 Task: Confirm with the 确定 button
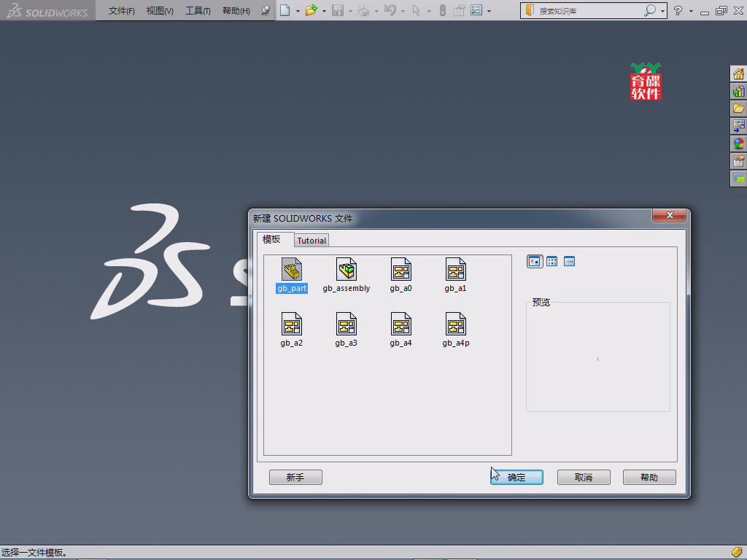516,477
